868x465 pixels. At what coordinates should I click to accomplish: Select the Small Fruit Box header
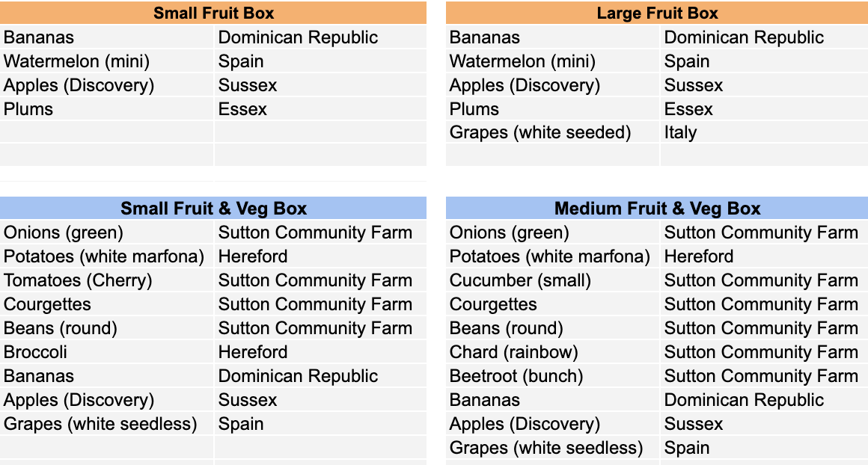click(213, 13)
